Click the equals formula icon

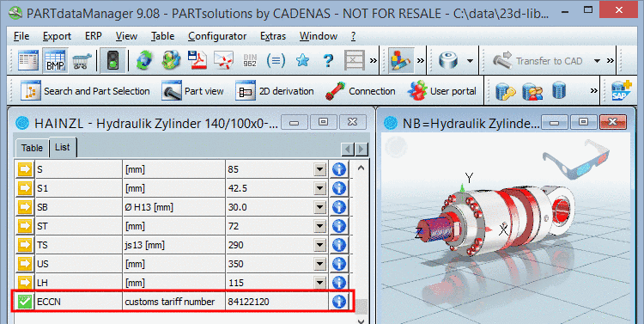(x=276, y=61)
